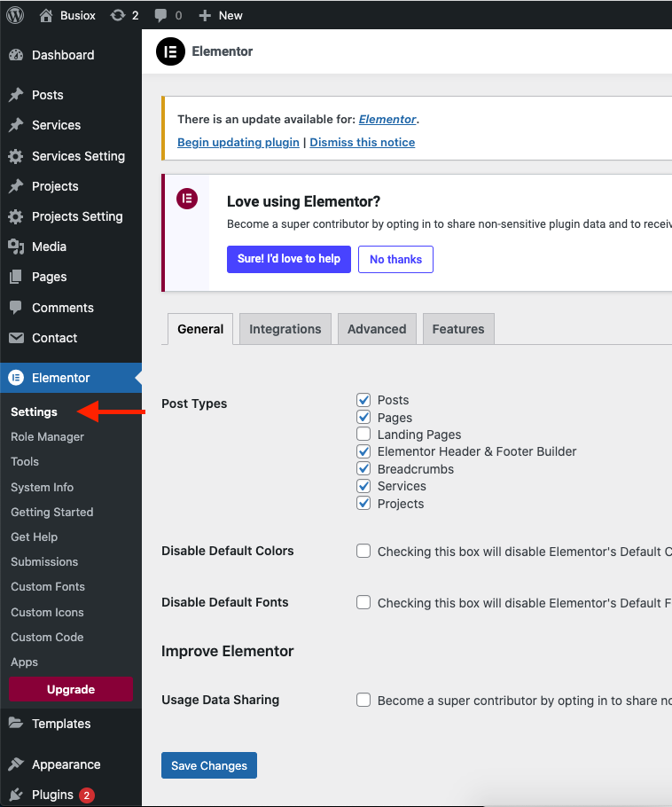Open Media library icon in sidebar
672x807 pixels.
coord(16,247)
